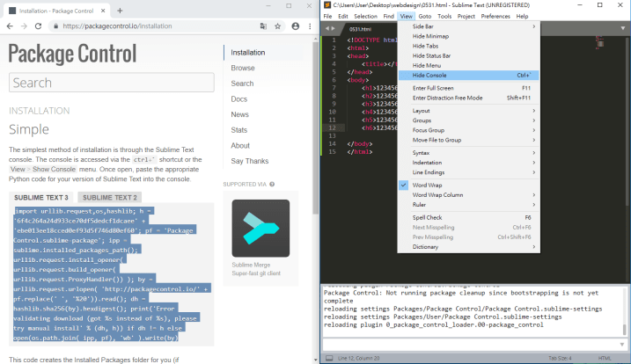Select Hide Minimap in View menu
The height and width of the screenshot is (364, 631).
tap(432, 36)
